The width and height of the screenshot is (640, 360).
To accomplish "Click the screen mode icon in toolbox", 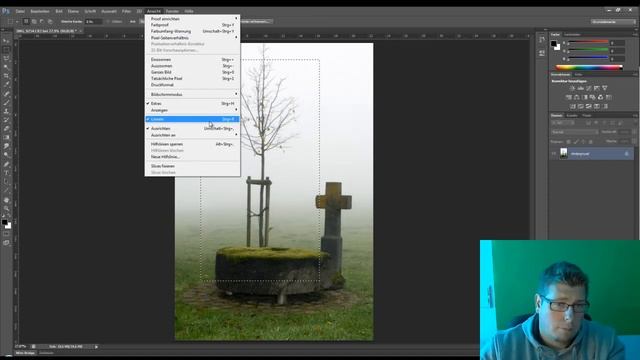I will [x=6, y=243].
